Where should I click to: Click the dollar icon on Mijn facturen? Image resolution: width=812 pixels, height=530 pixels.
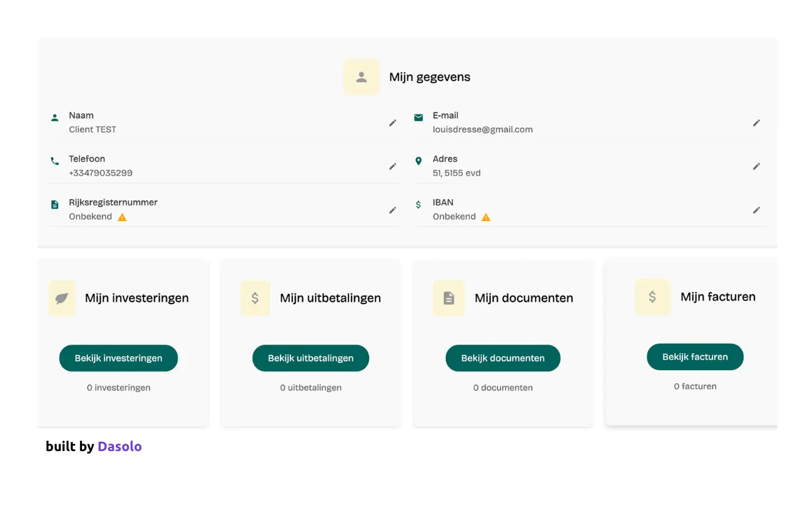point(652,297)
